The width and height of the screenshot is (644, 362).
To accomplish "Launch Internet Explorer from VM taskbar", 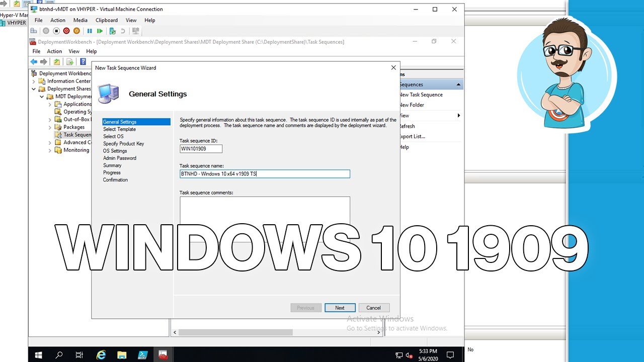I will (x=101, y=355).
